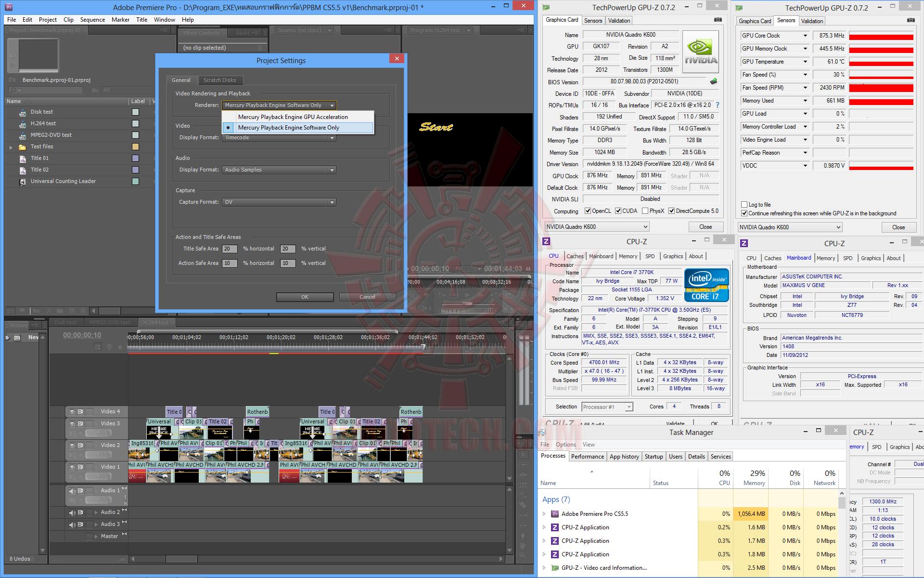Viewport: 924px width, 578px height.
Task: Click GPU-Z screenshot camera icon
Action: tap(718, 20)
